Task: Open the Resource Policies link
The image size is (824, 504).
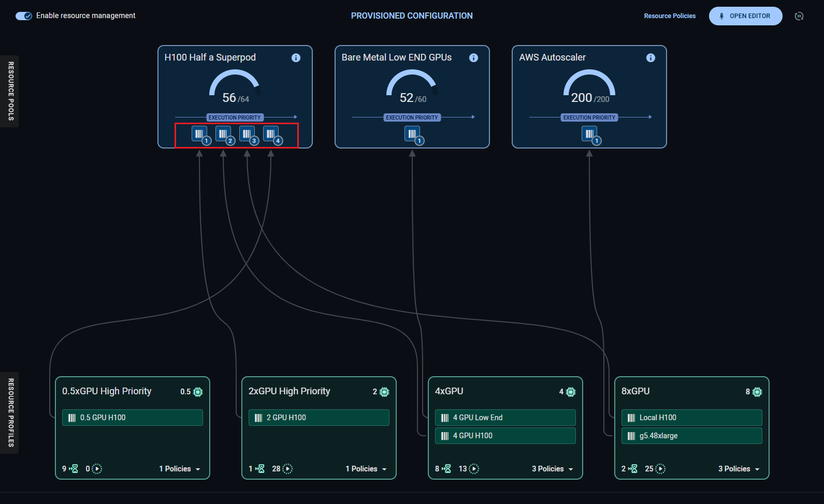Action: coord(669,16)
